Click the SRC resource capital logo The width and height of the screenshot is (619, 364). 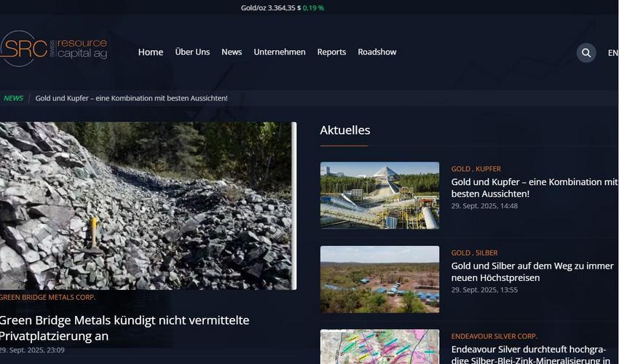(54, 49)
